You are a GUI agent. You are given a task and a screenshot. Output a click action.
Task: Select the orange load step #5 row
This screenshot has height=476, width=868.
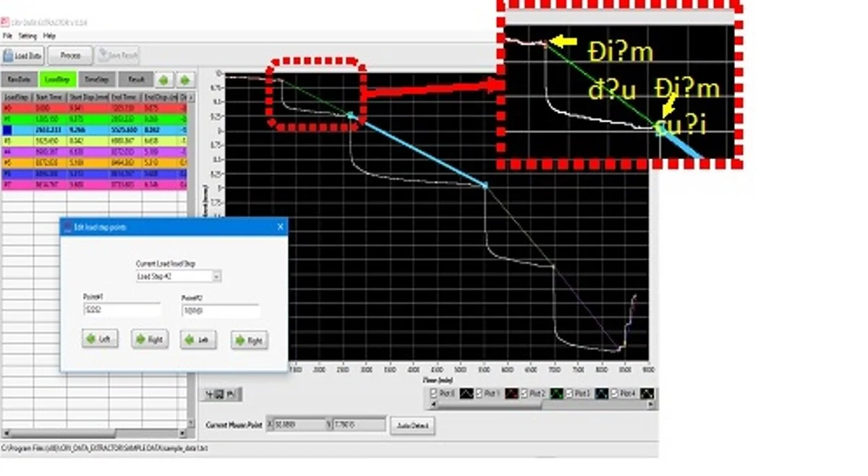(94, 163)
